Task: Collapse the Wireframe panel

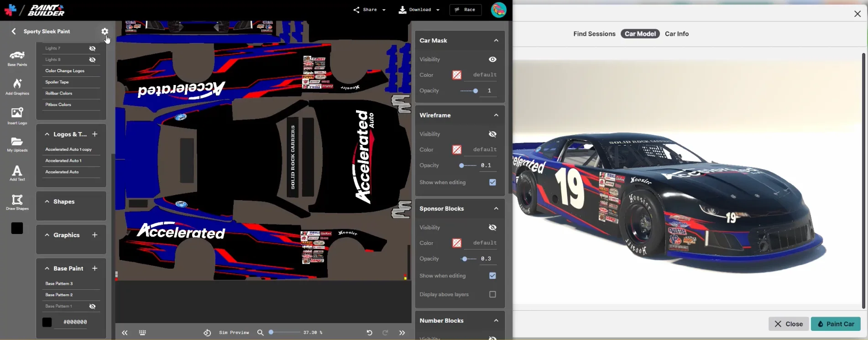Action: point(496,115)
